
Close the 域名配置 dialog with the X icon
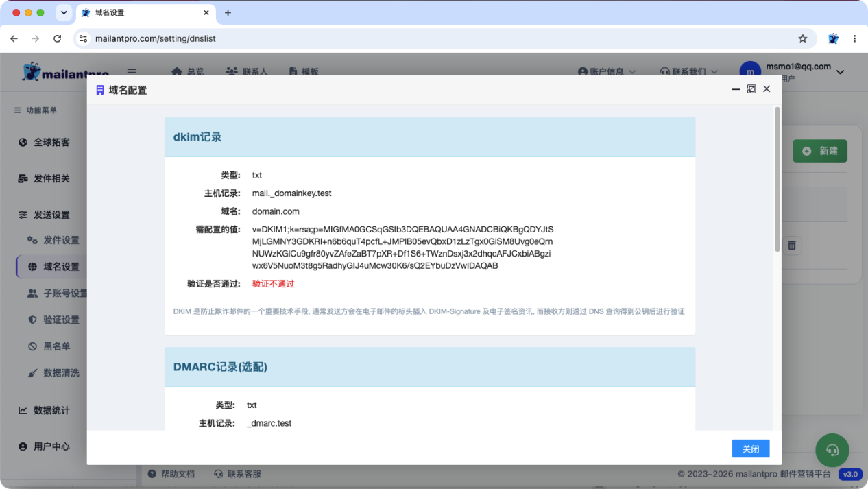(x=767, y=89)
